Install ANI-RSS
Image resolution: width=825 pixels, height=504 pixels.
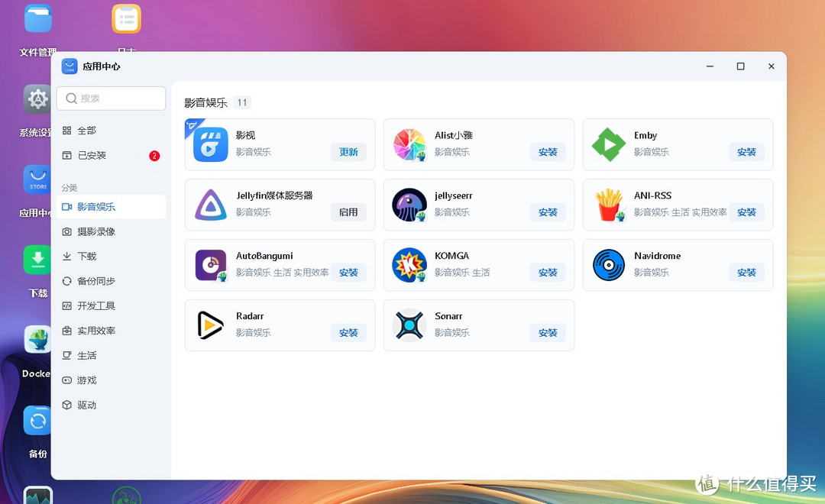tap(746, 212)
